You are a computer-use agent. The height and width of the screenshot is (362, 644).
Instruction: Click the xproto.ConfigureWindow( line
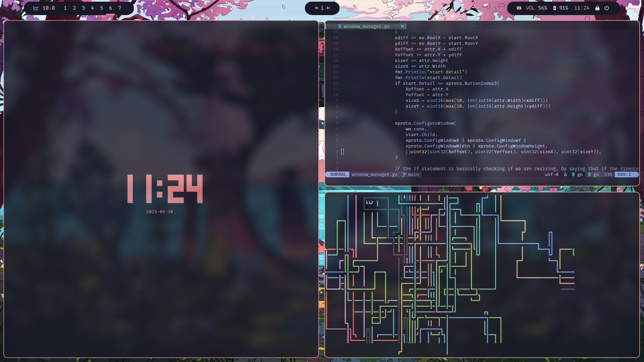tap(425, 123)
